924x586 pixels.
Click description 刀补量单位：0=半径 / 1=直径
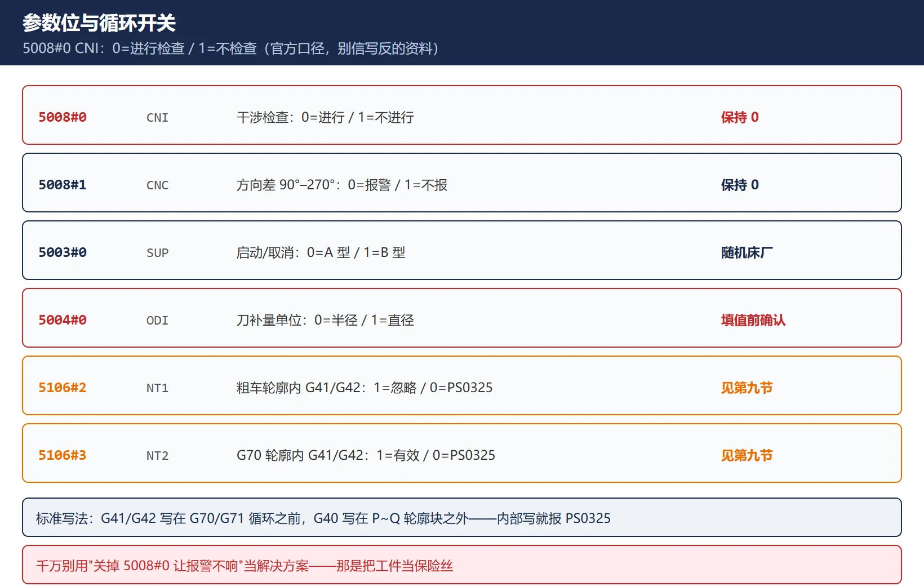point(325,320)
